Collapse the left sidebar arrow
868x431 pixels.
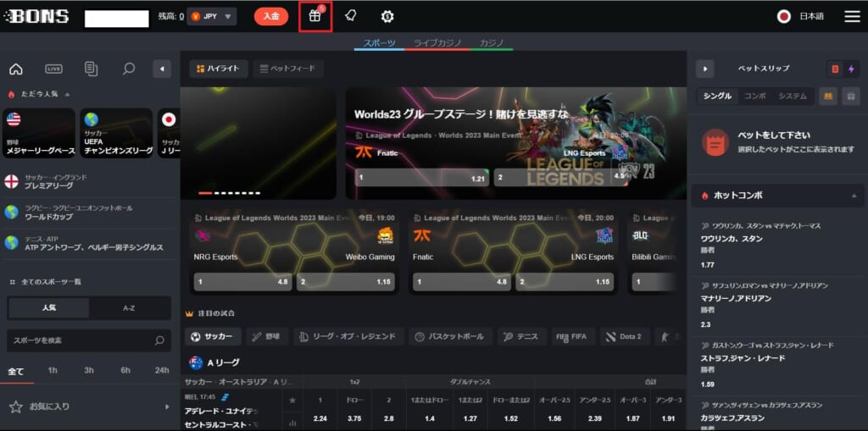162,69
